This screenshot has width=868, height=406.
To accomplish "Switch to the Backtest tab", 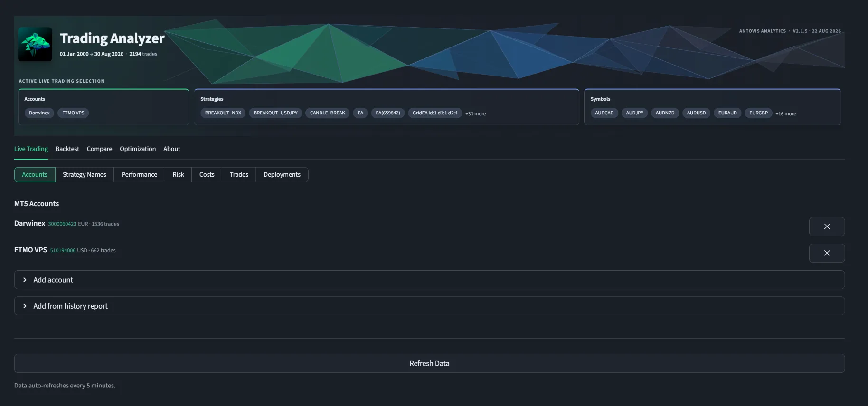I will (x=67, y=149).
